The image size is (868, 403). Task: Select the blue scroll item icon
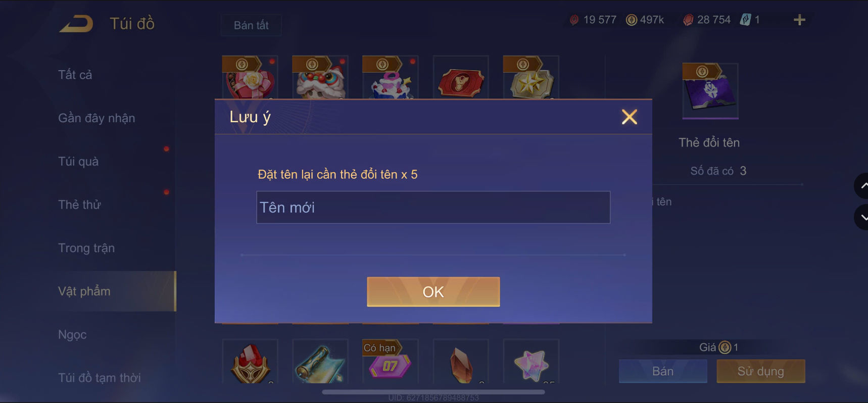coord(320,362)
